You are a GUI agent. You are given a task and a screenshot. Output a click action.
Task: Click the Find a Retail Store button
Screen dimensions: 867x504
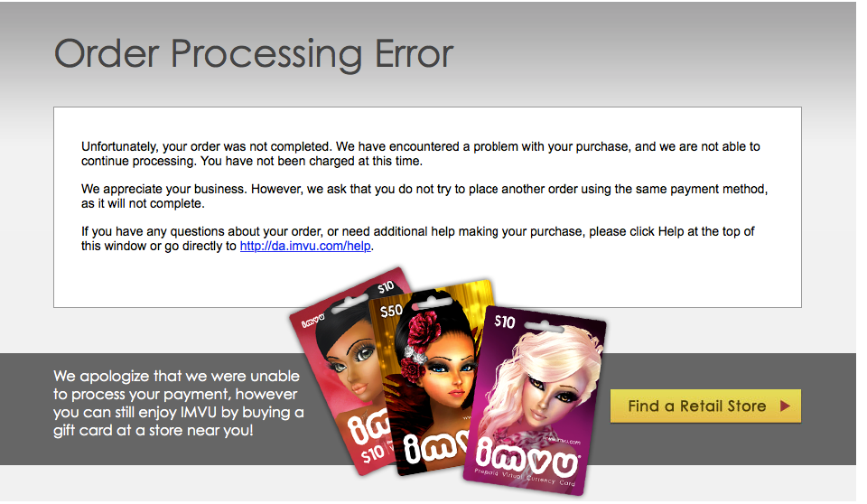click(705, 406)
